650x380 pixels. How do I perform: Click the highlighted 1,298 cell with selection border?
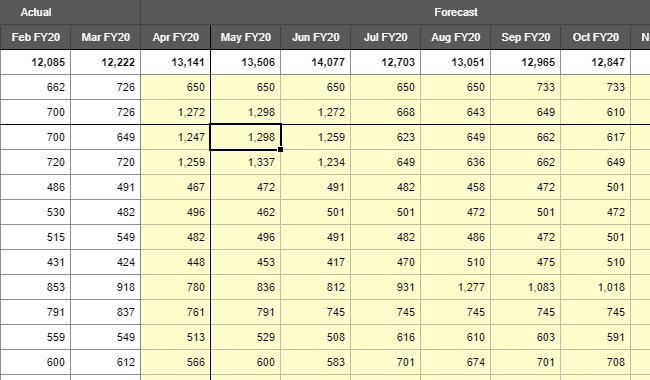246,137
